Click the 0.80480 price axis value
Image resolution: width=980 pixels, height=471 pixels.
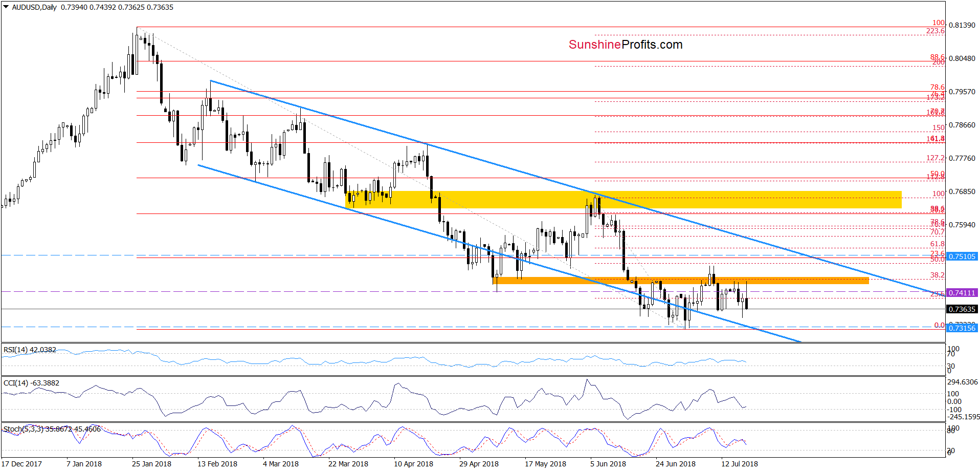(962, 58)
